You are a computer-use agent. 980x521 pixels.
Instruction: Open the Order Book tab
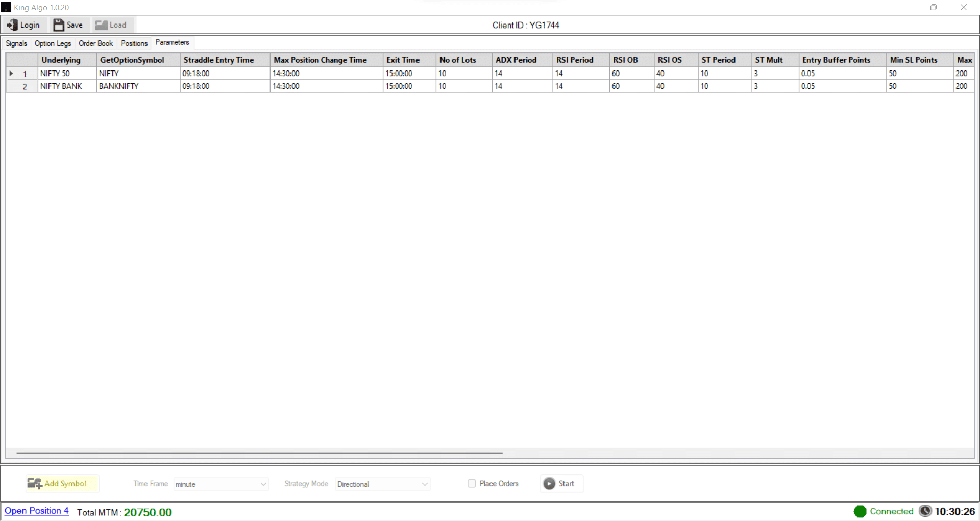tap(95, 43)
